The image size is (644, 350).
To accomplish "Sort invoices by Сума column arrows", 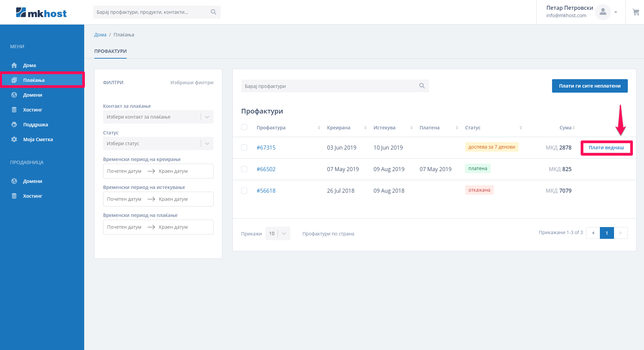I will click(x=573, y=128).
